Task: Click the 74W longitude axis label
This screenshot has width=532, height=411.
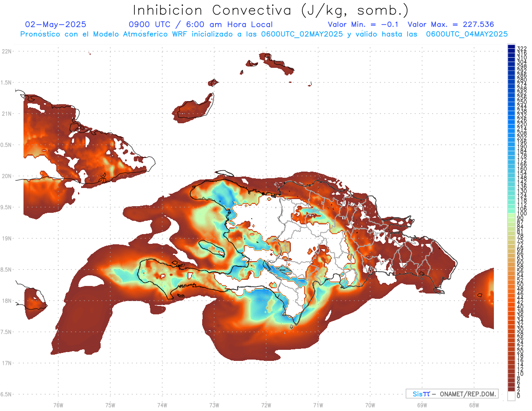Action: pos(162,404)
